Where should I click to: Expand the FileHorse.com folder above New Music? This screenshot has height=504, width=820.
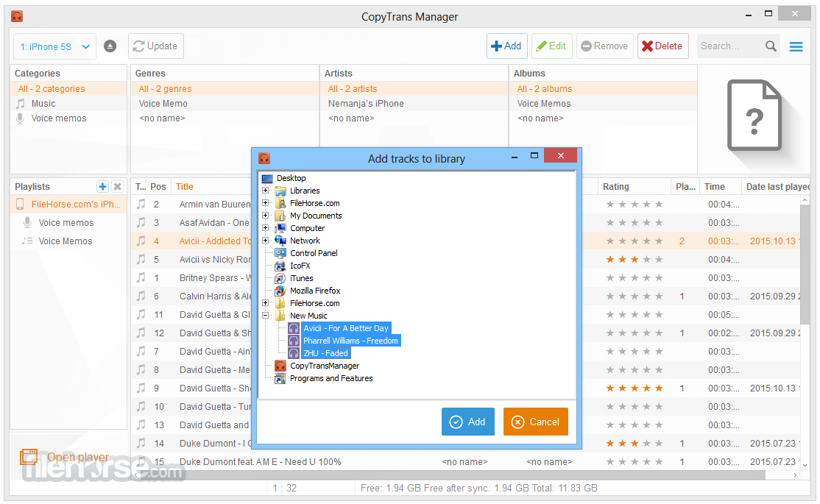coord(265,303)
